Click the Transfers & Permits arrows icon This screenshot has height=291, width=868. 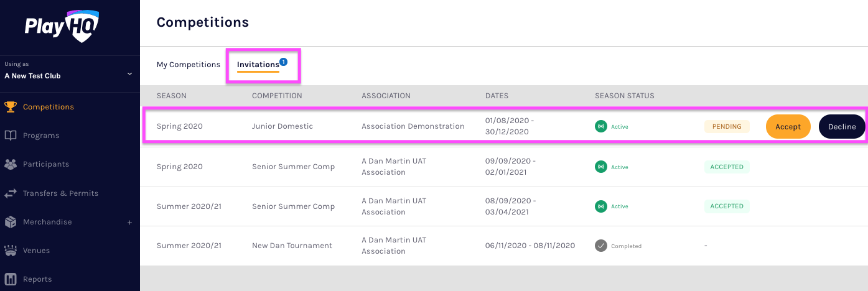coord(11,193)
